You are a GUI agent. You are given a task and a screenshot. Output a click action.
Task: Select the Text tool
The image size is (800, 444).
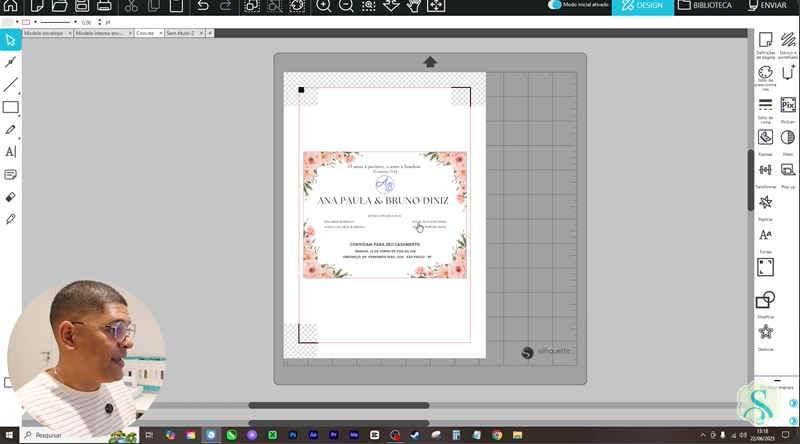(11, 152)
